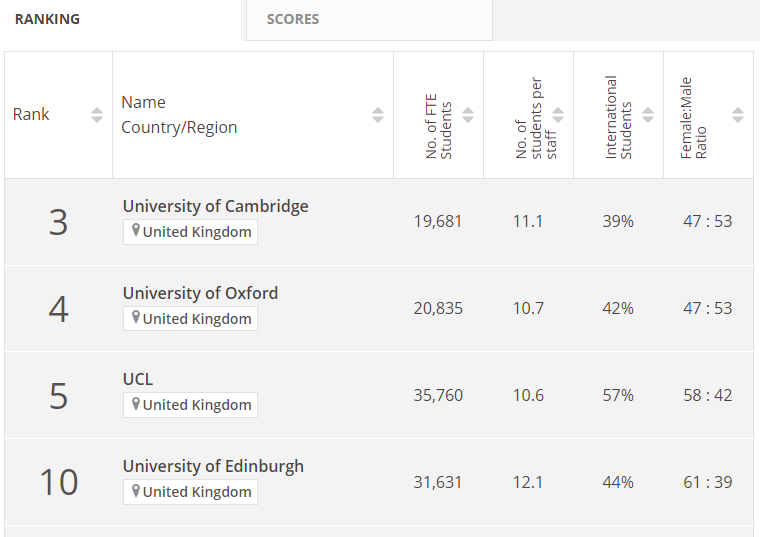Sort by students per staff arrows
The image size is (760, 537).
click(x=558, y=115)
